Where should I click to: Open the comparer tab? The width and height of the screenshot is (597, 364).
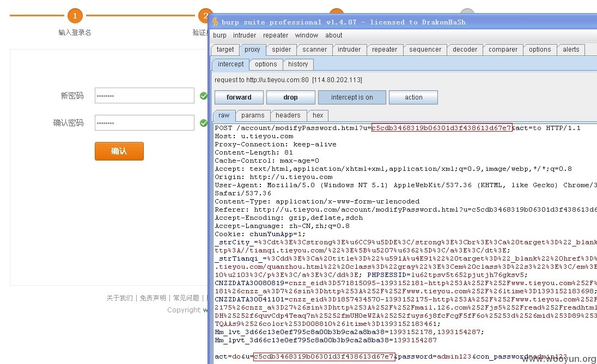[503, 50]
